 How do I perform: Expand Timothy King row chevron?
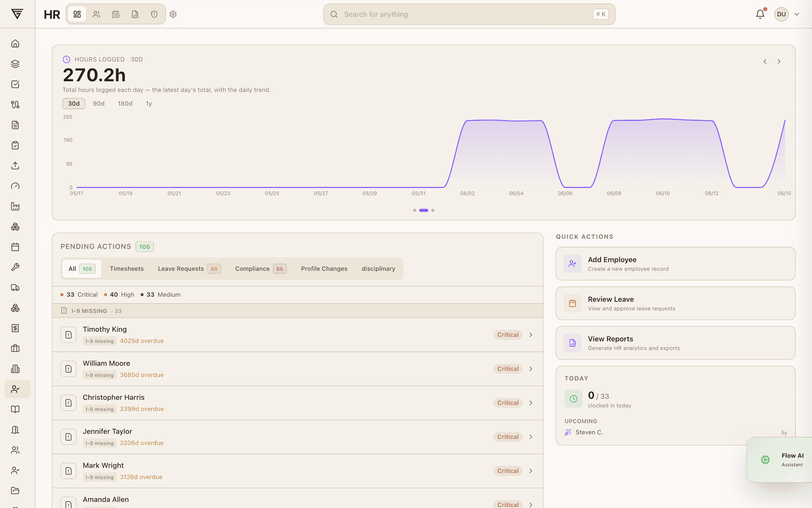531,335
